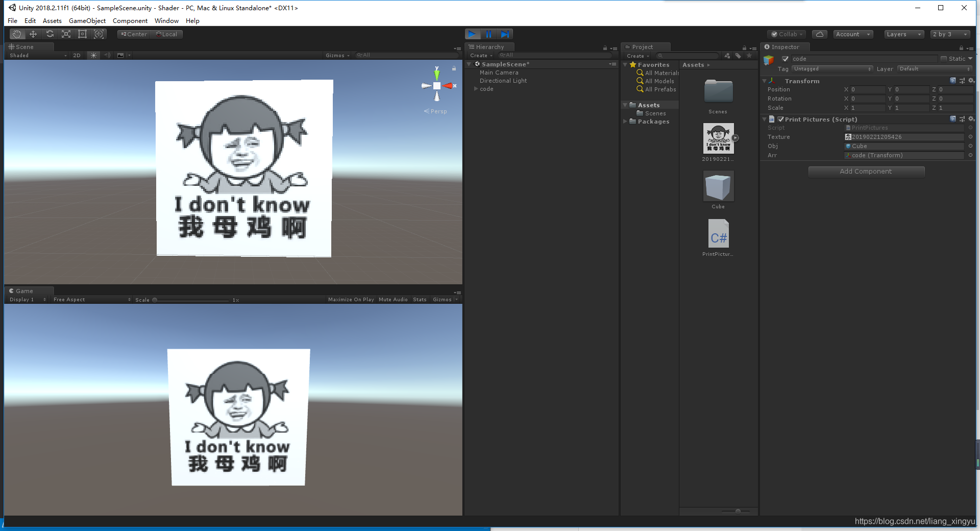The height and width of the screenshot is (531, 980).
Task: Toggle Maximize On Play
Action: (x=351, y=300)
